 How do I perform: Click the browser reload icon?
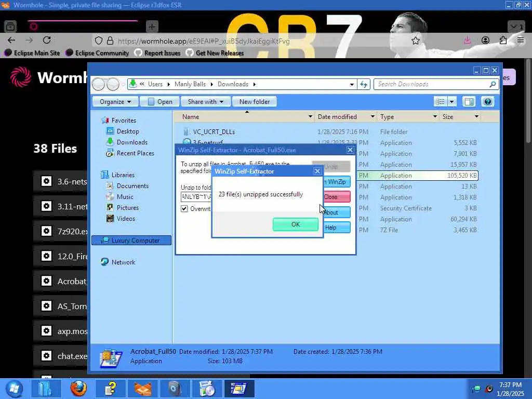[x=47, y=40]
